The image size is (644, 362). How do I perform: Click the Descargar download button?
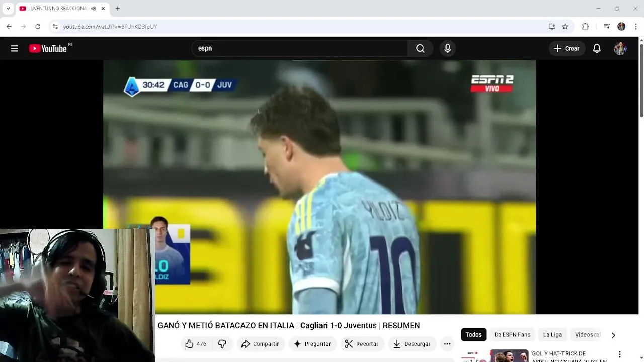coord(412,344)
